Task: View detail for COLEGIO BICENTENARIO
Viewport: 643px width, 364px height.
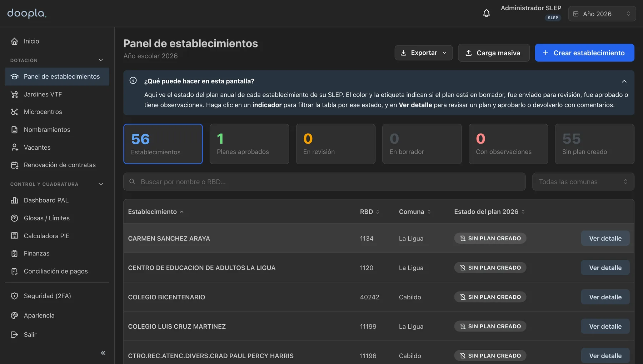Action: (605, 297)
